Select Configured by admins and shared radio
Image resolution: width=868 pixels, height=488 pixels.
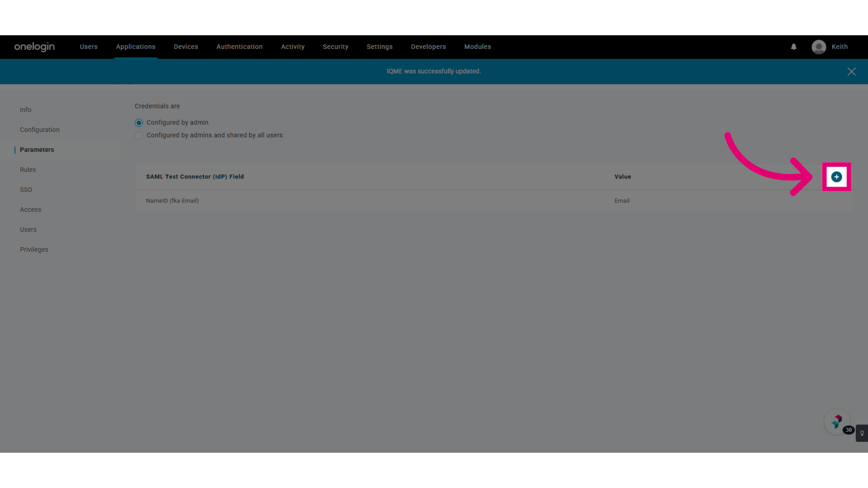pyautogui.click(x=139, y=136)
